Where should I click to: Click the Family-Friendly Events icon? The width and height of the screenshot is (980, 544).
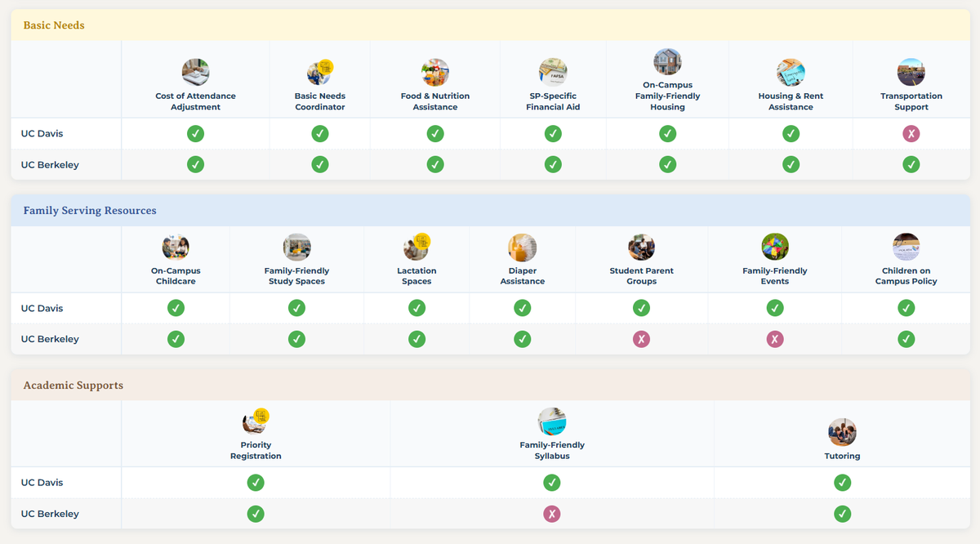775,247
